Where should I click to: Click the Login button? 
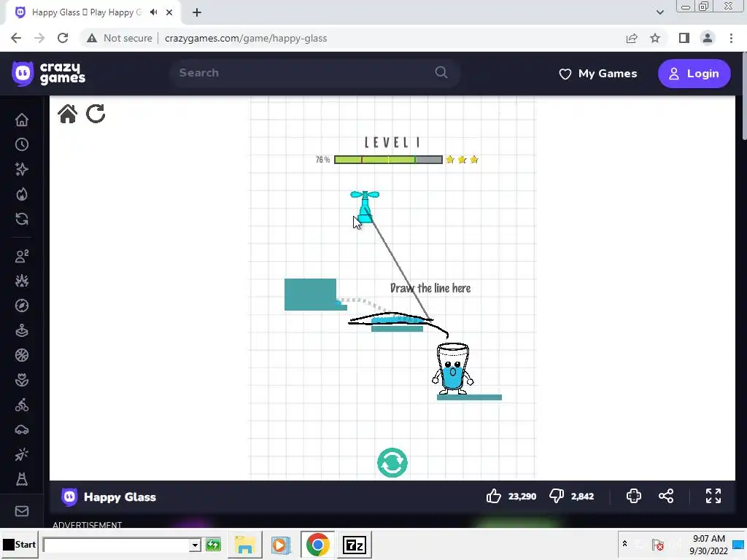[694, 74]
